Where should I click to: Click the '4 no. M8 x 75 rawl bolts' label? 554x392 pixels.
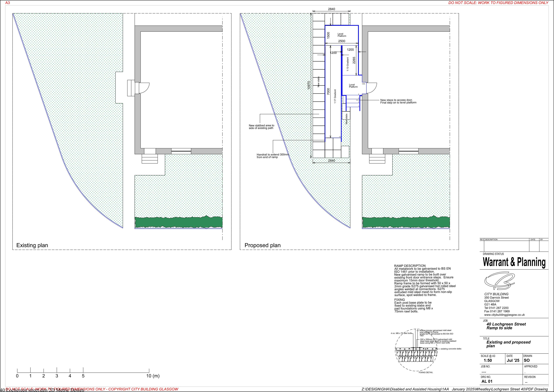point(402,333)
